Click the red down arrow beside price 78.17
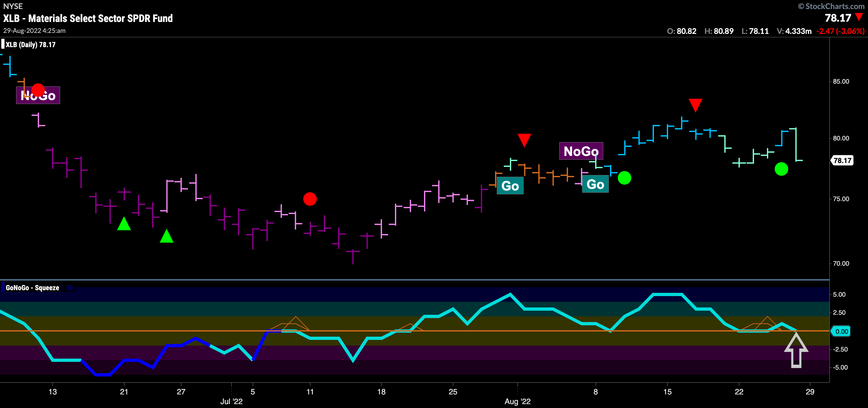 click(x=859, y=17)
